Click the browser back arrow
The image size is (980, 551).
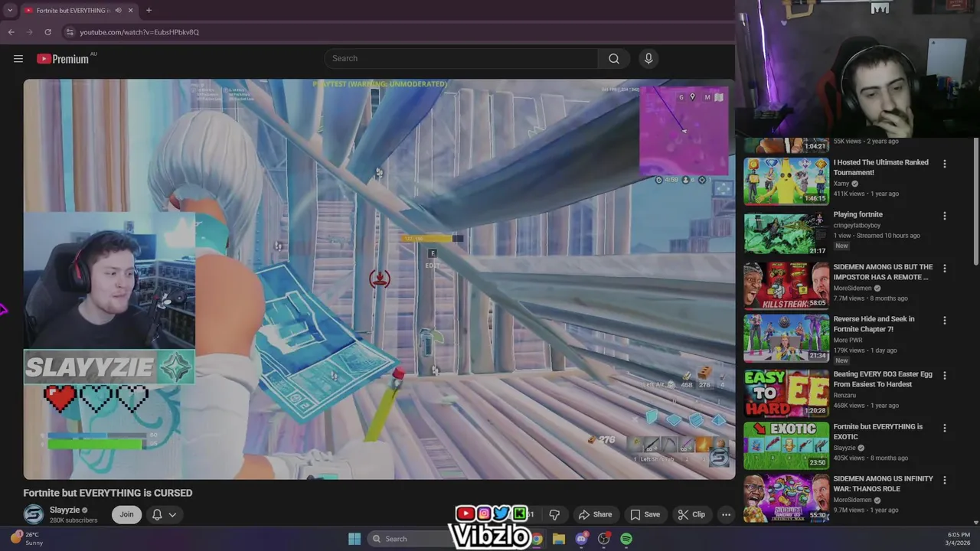pos(11,32)
